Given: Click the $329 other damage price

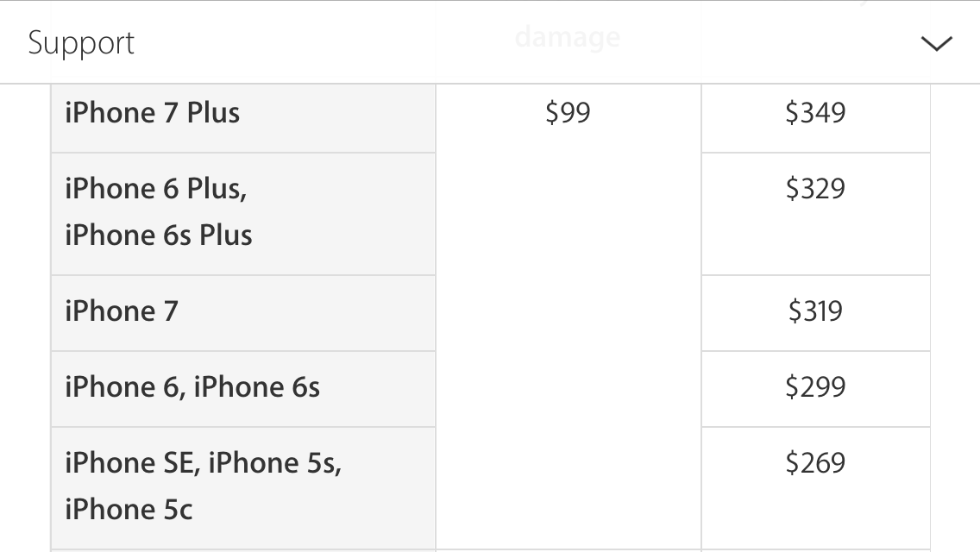Looking at the screenshot, I should pyautogui.click(x=815, y=188).
